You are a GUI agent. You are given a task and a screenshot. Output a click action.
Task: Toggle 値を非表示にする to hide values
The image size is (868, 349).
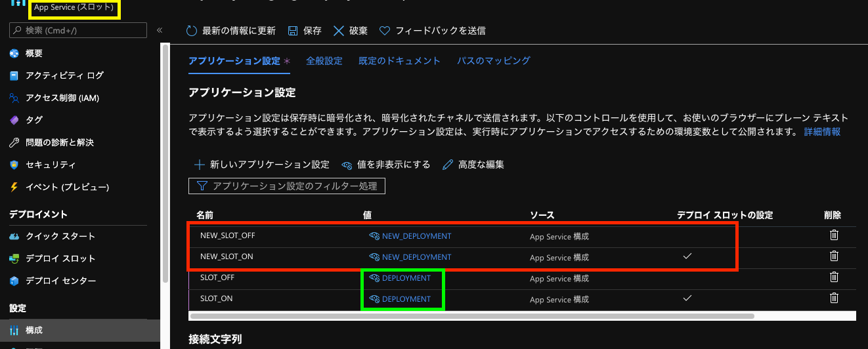(386, 165)
